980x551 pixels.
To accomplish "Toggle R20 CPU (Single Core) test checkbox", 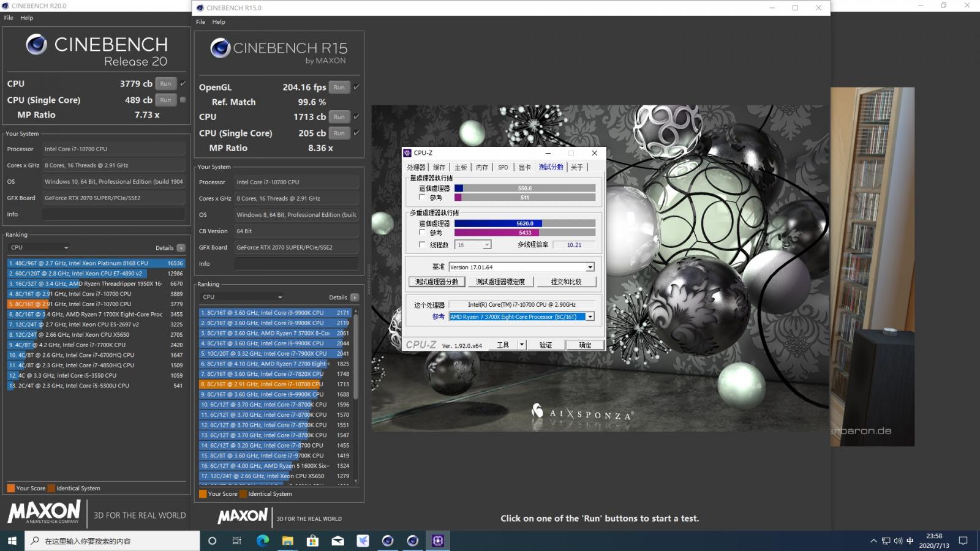I will pos(183,100).
